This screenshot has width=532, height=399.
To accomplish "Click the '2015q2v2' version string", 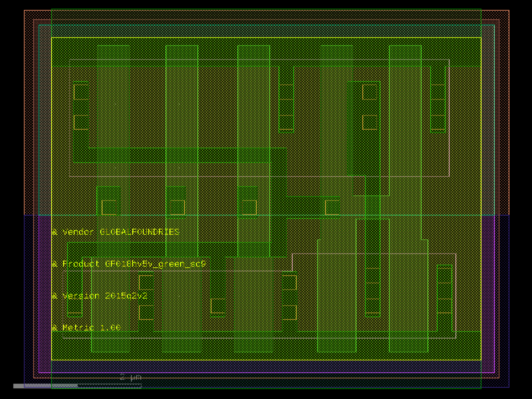I will tap(126, 296).
